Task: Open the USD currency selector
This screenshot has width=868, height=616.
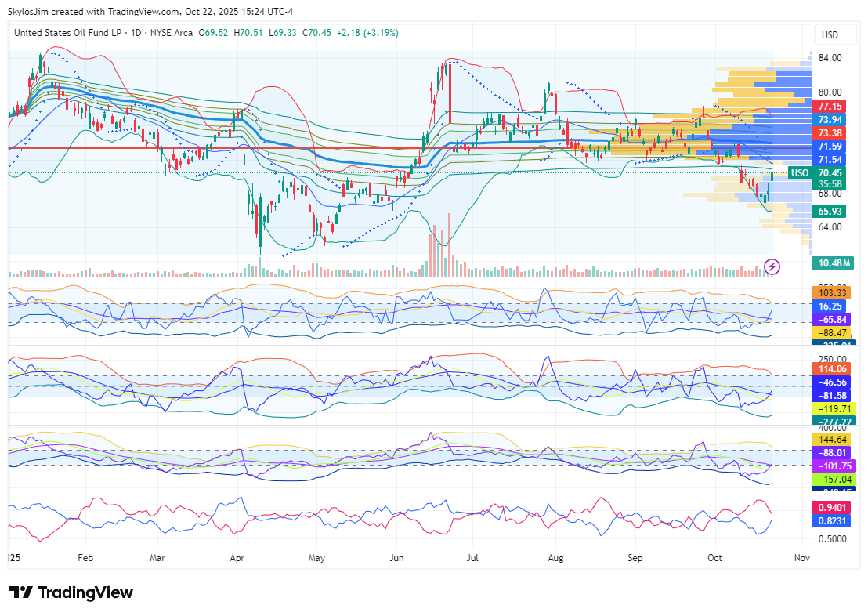Action: point(830,35)
